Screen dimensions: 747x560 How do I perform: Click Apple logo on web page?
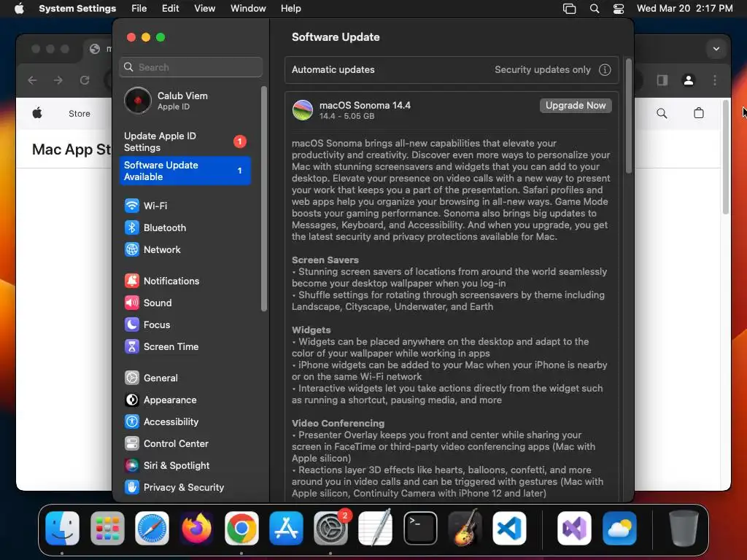coord(37,113)
